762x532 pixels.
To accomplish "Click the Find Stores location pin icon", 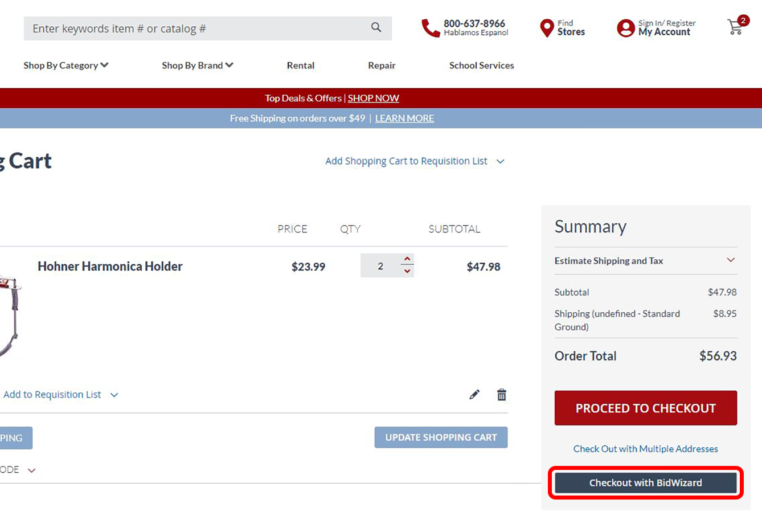I will coord(547,28).
